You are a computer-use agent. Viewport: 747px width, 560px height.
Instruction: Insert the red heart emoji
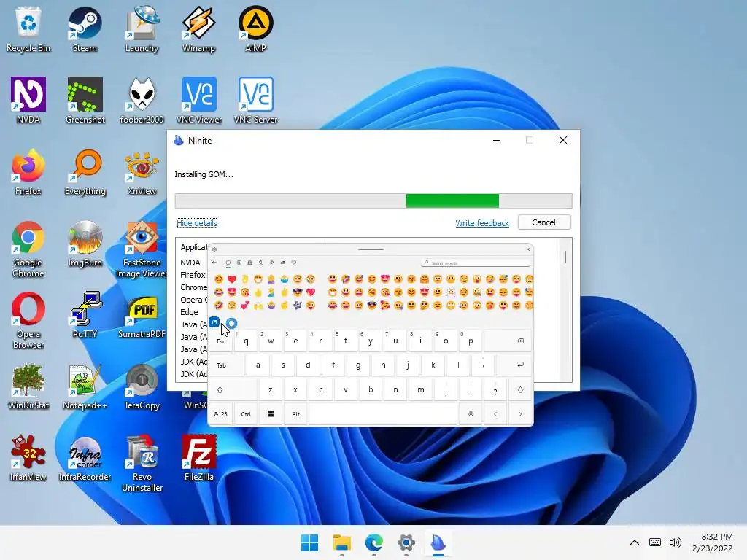click(x=232, y=279)
